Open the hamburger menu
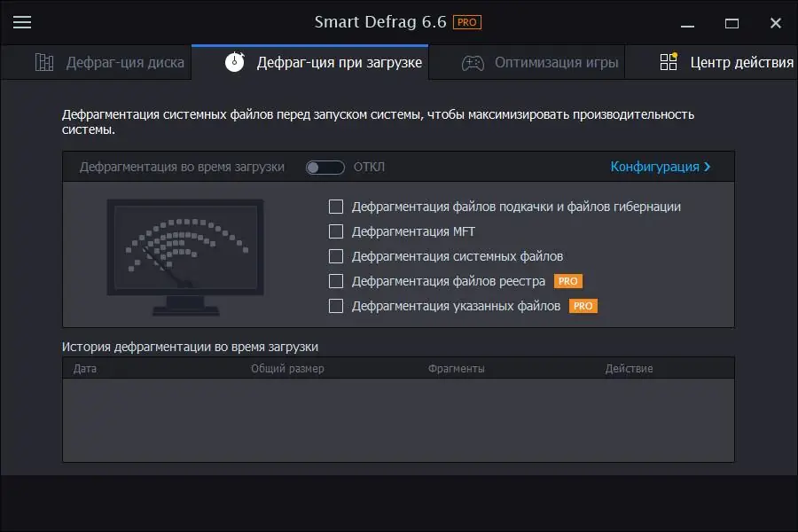Image resolution: width=798 pixels, height=532 pixels. pos(22,22)
